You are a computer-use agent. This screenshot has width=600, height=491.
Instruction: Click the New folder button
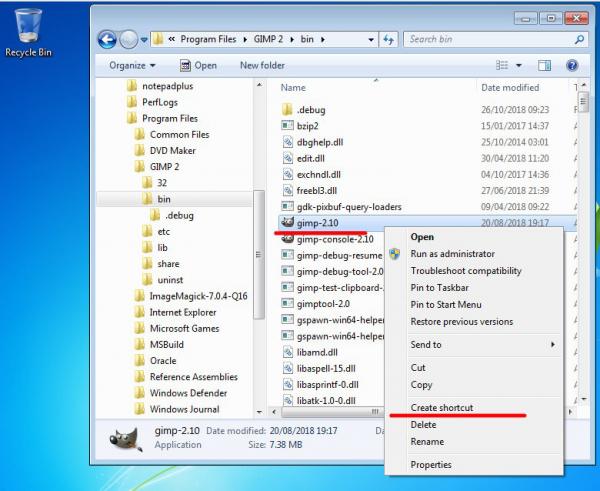pyautogui.click(x=262, y=65)
